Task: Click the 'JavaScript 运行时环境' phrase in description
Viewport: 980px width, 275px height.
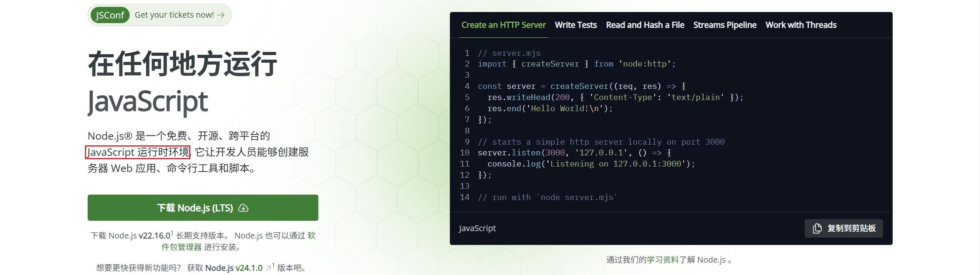Action: click(138, 152)
